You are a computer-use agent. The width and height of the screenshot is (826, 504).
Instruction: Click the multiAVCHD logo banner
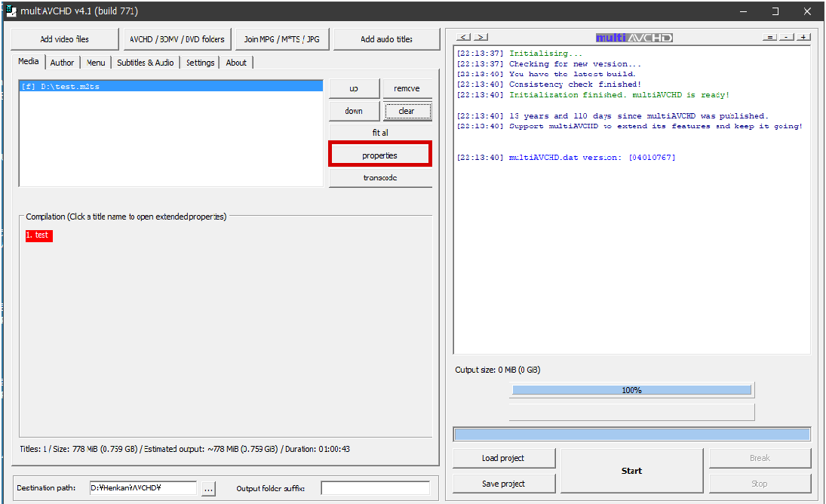click(x=634, y=38)
